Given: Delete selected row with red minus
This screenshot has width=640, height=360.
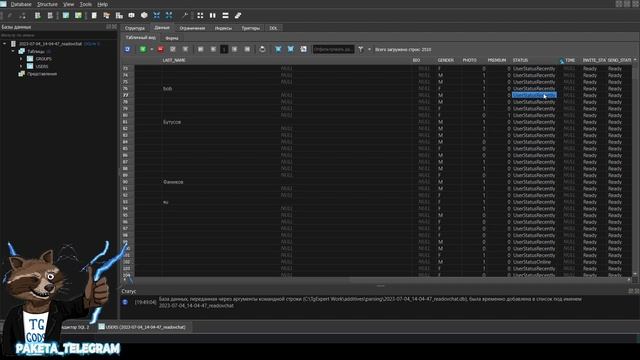Looking at the screenshot, I should point(160,49).
